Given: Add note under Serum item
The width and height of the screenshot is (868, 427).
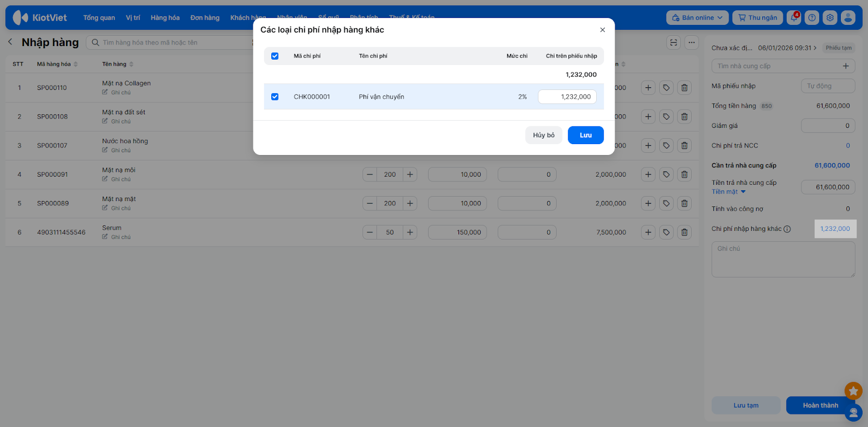Looking at the screenshot, I should click(117, 237).
